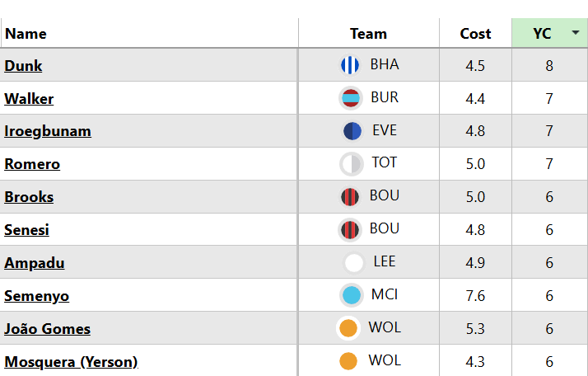The height and width of the screenshot is (376, 588).
Task: Select the Team column header
Action: tap(368, 34)
